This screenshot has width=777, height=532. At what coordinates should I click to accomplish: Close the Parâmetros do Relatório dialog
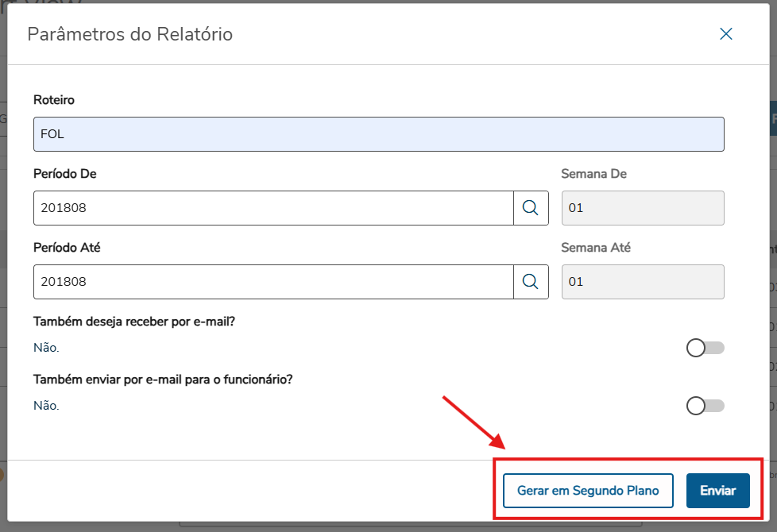click(x=725, y=34)
